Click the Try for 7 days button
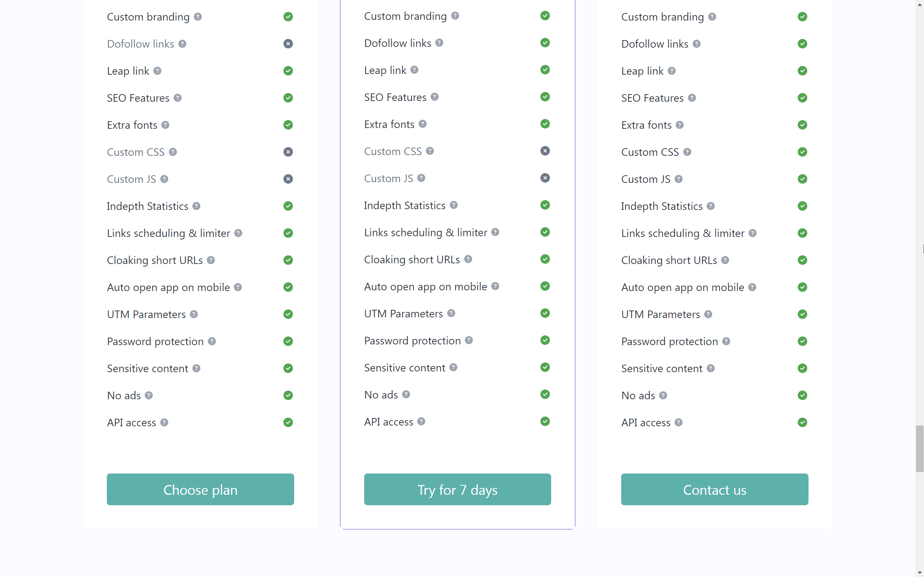 point(457,489)
